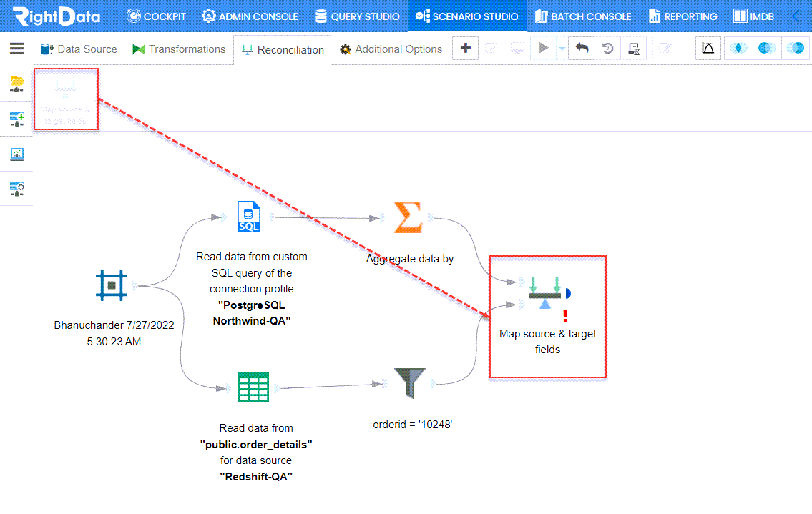Click the left join Venn icon

(x=766, y=49)
